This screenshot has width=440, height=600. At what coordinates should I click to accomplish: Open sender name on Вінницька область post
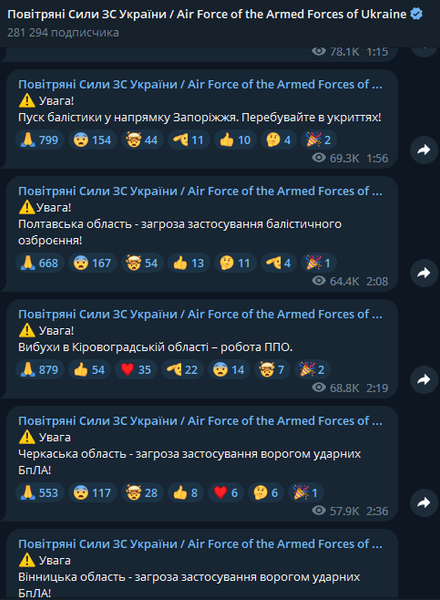coord(200,544)
